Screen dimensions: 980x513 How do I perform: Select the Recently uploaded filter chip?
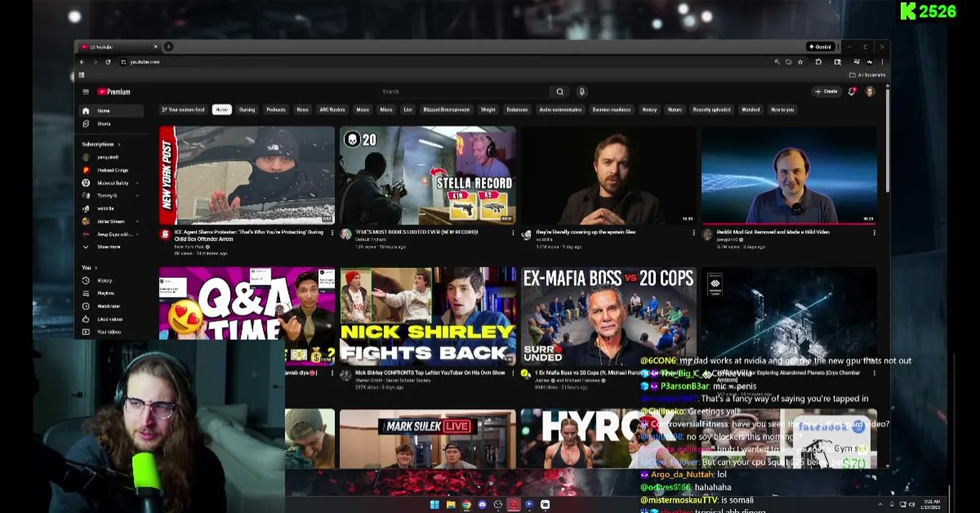tap(711, 110)
